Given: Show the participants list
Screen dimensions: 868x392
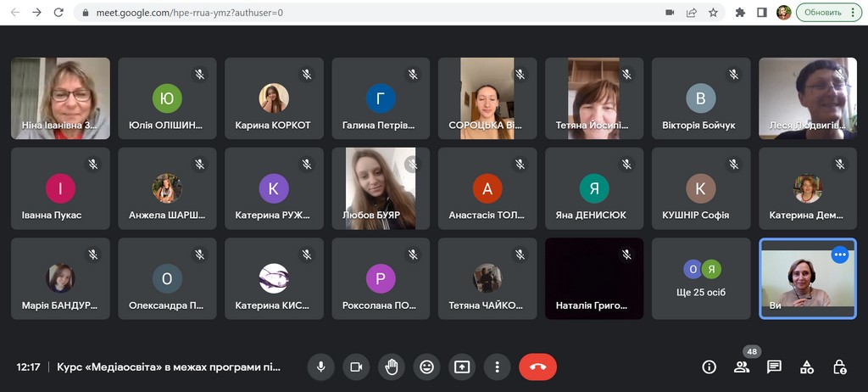Looking at the screenshot, I should click(x=742, y=367).
